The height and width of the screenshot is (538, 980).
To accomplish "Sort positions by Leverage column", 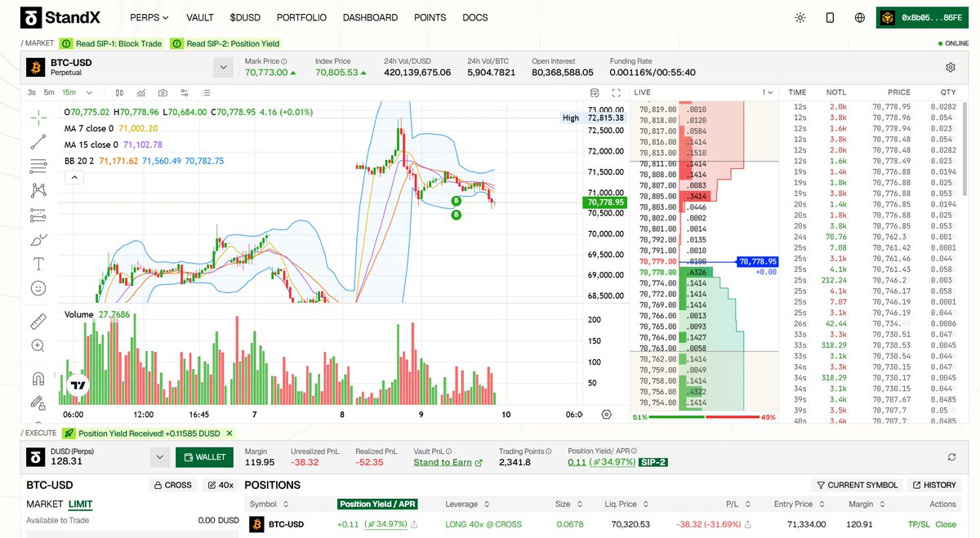I will coord(467,505).
